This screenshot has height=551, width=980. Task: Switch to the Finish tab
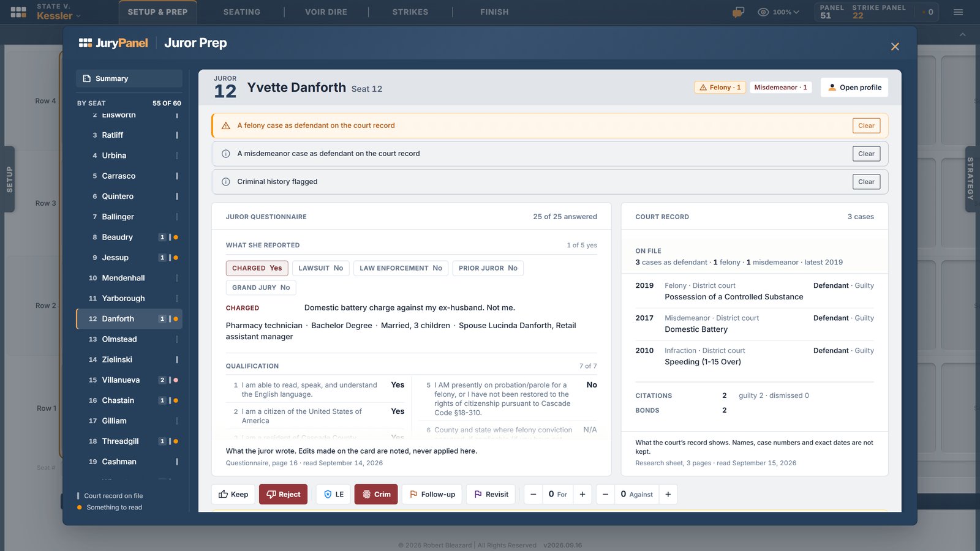(494, 12)
